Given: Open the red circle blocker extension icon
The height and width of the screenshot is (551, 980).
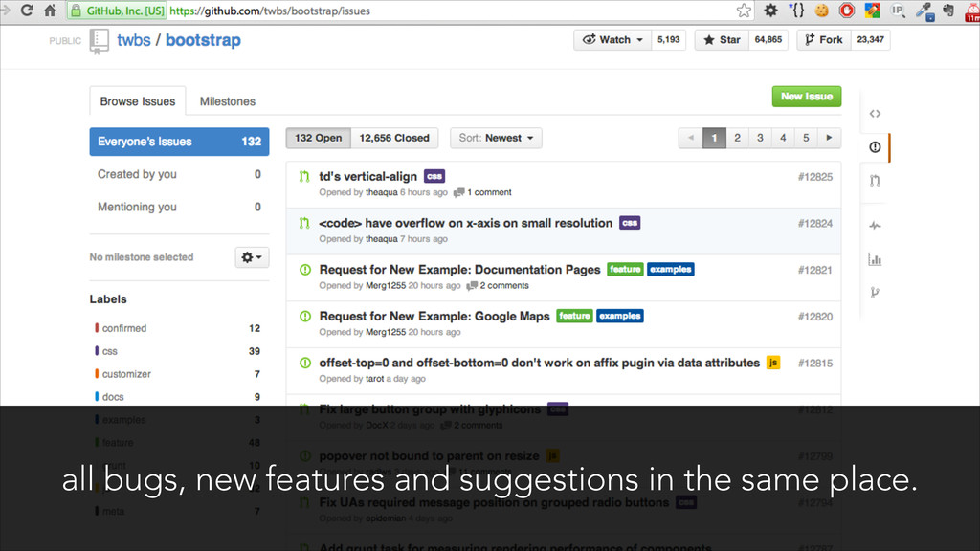Looking at the screenshot, I should point(847,10).
